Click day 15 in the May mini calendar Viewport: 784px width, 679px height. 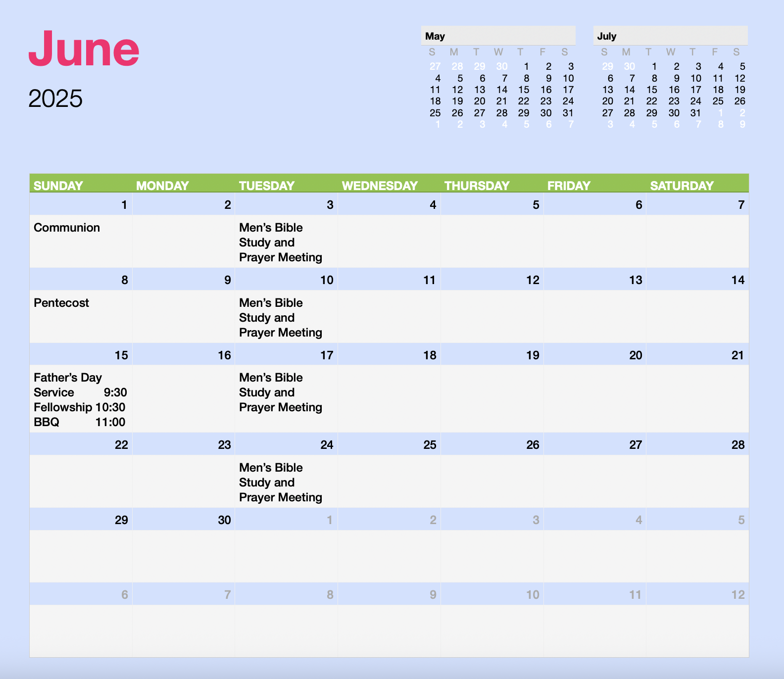point(524,90)
